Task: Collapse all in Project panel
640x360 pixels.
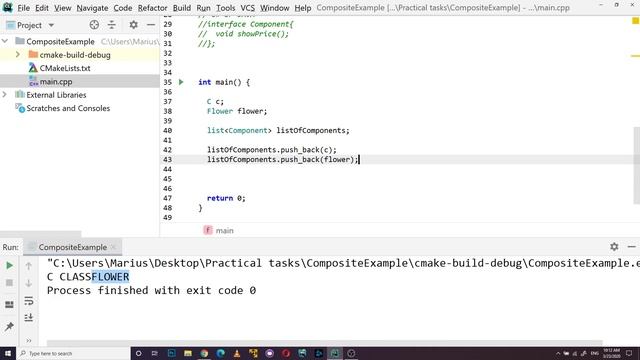Action: [x=111, y=25]
